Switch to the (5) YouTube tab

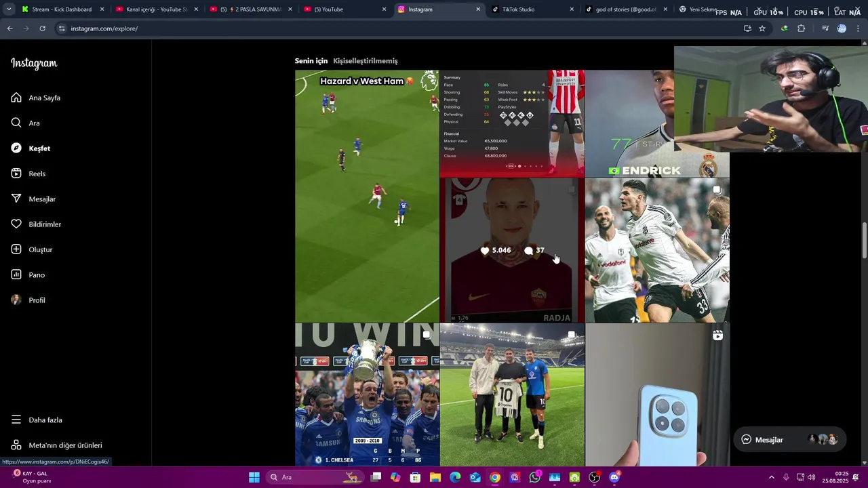click(x=344, y=9)
